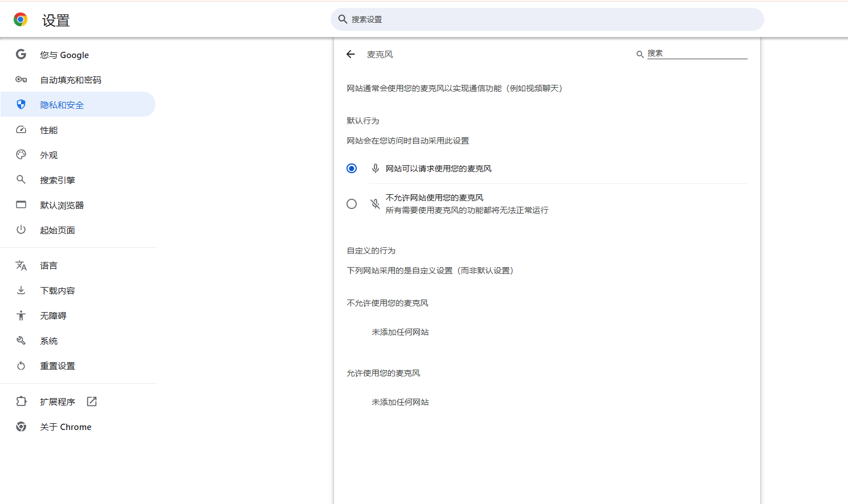848x504 pixels.
Task: Click the external link icon next to 扩展程序
Action: pos(92,401)
